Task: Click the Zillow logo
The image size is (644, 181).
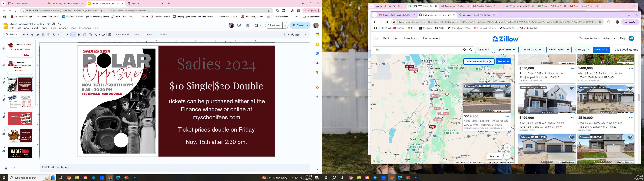Action: [506, 39]
